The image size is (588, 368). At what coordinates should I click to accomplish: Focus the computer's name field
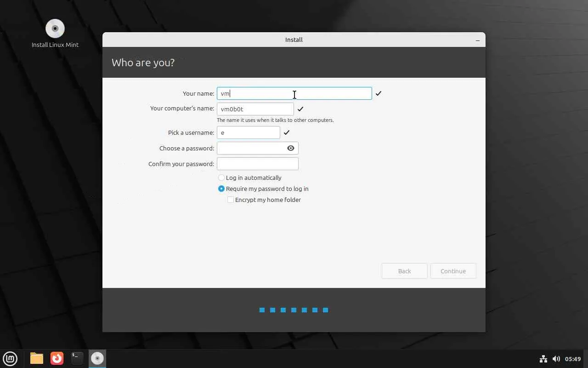(255, 109)
